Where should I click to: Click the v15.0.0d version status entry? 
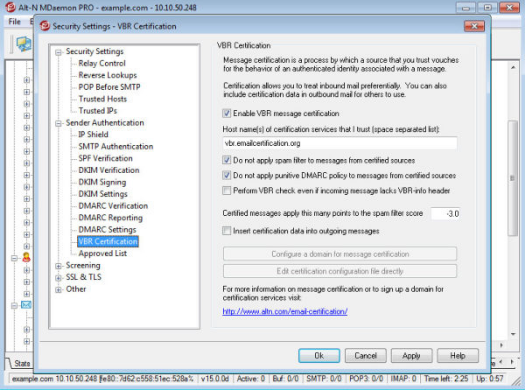click(215, 379)
